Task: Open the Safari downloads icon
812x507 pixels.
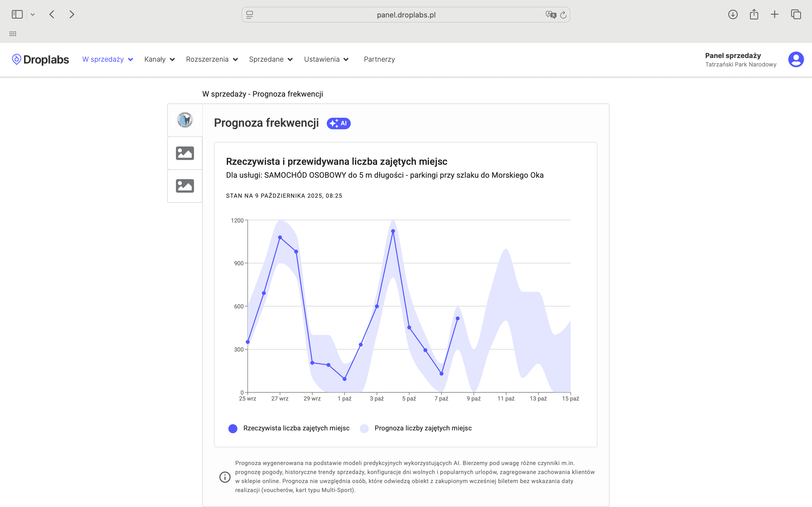Action: [x=732, y=14]
